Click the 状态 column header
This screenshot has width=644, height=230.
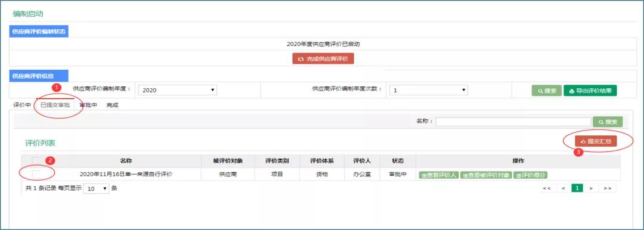coord(398,161)
